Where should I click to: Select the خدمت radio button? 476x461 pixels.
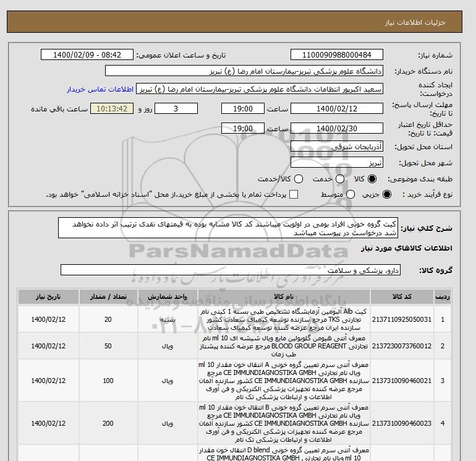click(340, 179)
